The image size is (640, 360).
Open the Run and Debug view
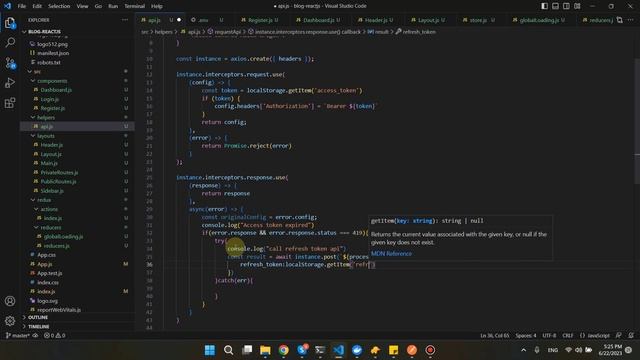(10, 83)
